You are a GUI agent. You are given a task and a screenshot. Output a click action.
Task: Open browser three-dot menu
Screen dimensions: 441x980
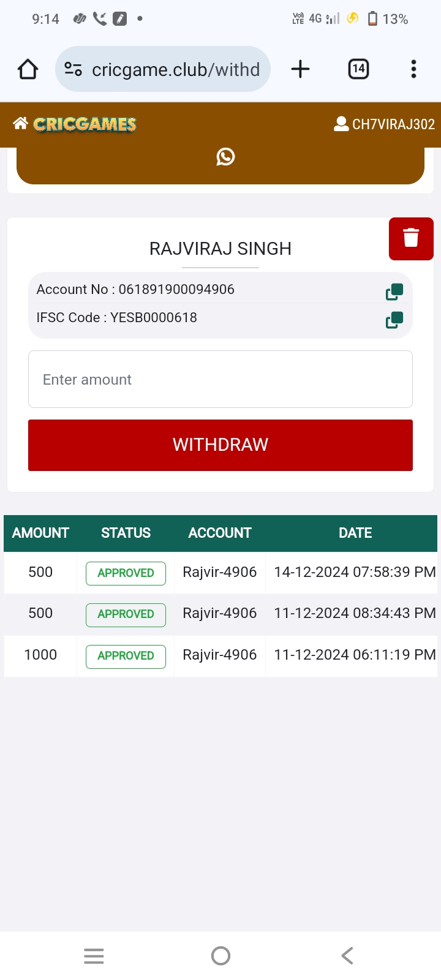414,69
